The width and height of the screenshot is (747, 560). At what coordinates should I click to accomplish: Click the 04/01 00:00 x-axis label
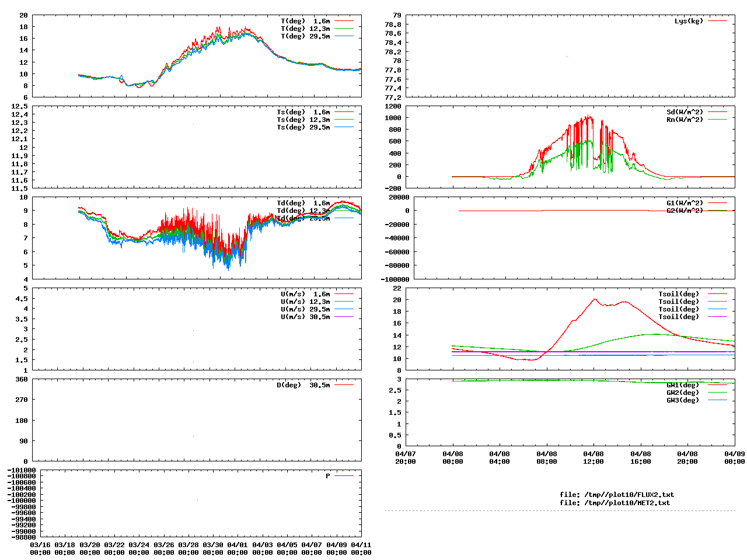[238, 548]
